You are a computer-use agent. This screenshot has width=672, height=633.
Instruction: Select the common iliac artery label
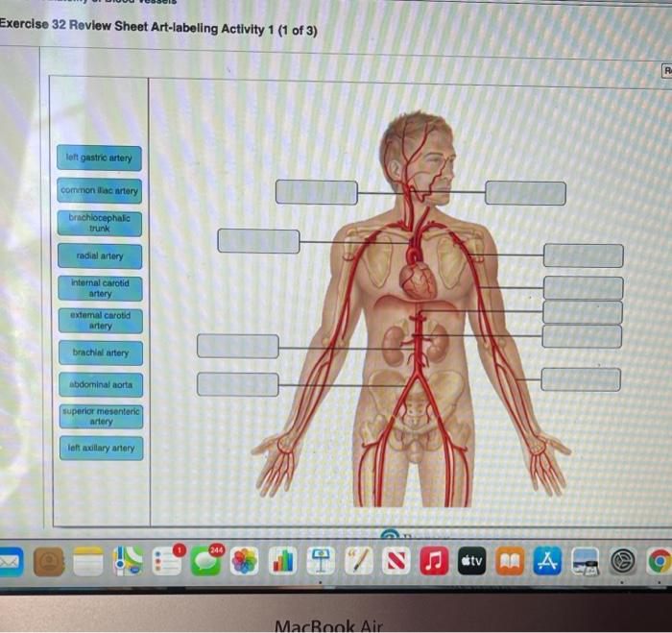pos(99,190)
